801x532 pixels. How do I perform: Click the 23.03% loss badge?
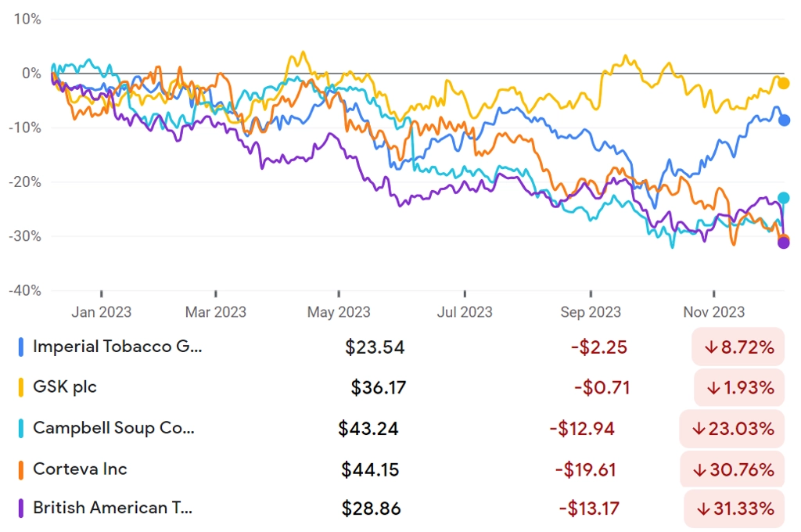point(732,428)
